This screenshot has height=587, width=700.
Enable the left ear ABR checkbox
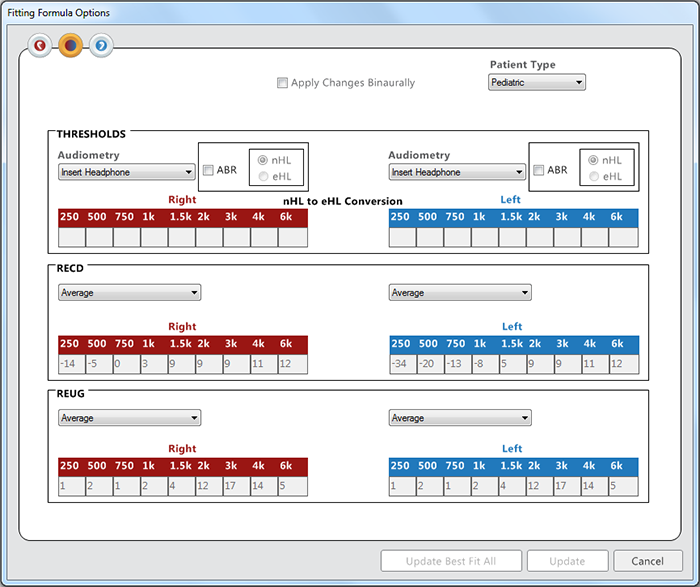539,170
